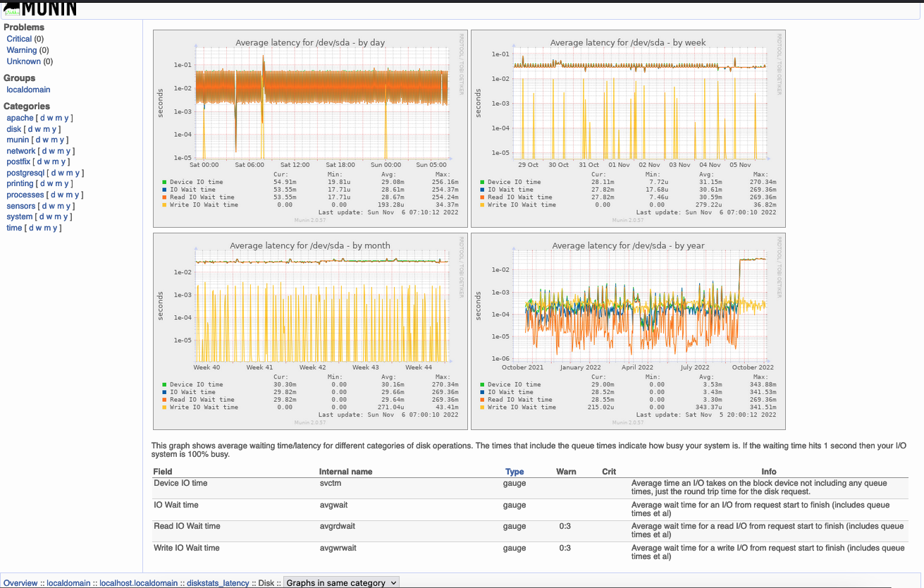Open the Warning problems link
This screenshot has width=924, height=588.
pyautogui.click(x=21, y=51)
